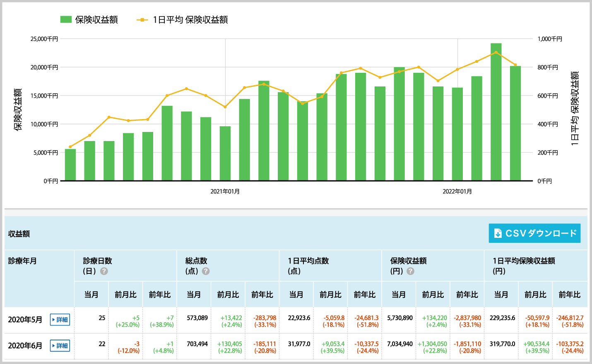The image size is (592, 364).
Task: Click the 2021年01月 axis label
Action: (x=225, y=192)
